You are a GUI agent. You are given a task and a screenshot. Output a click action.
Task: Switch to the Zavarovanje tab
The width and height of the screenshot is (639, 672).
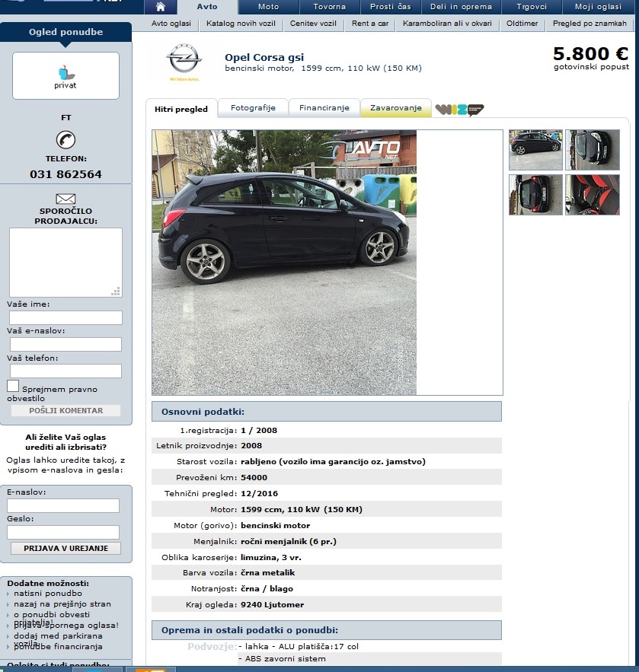point(396,108)
